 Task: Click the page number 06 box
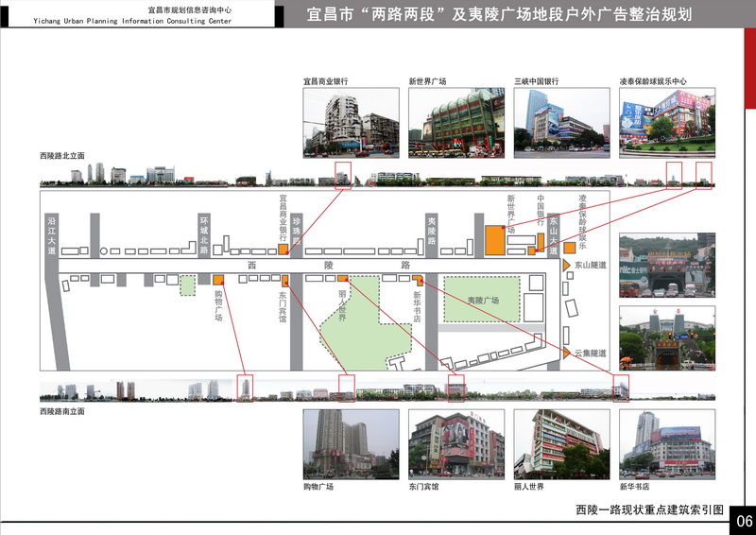pos(744,521)
